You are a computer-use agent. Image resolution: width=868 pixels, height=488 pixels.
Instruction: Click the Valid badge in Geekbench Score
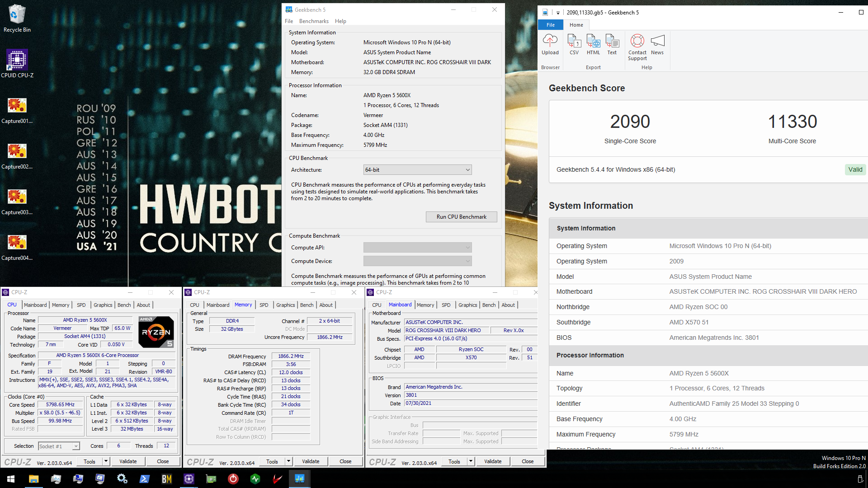855,170
